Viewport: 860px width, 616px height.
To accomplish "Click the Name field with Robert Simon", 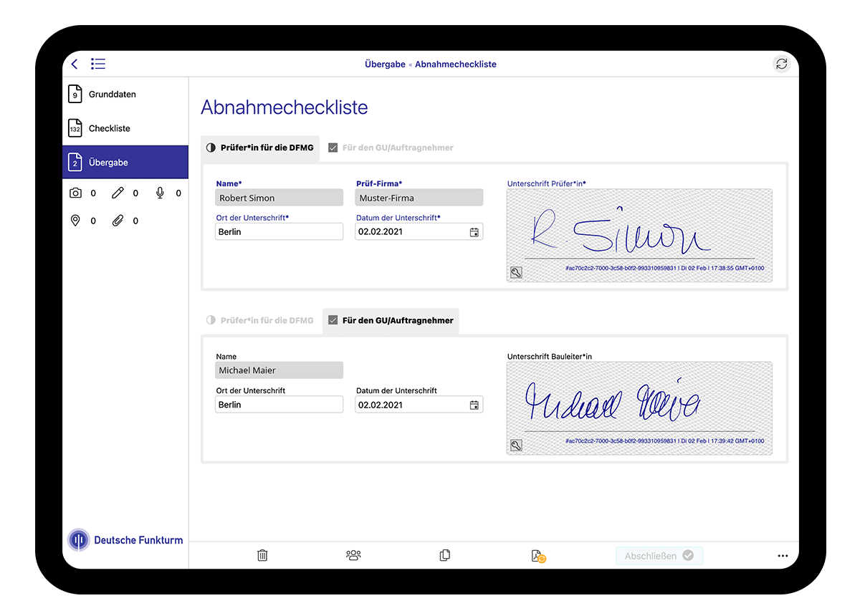I will (279, 198).
